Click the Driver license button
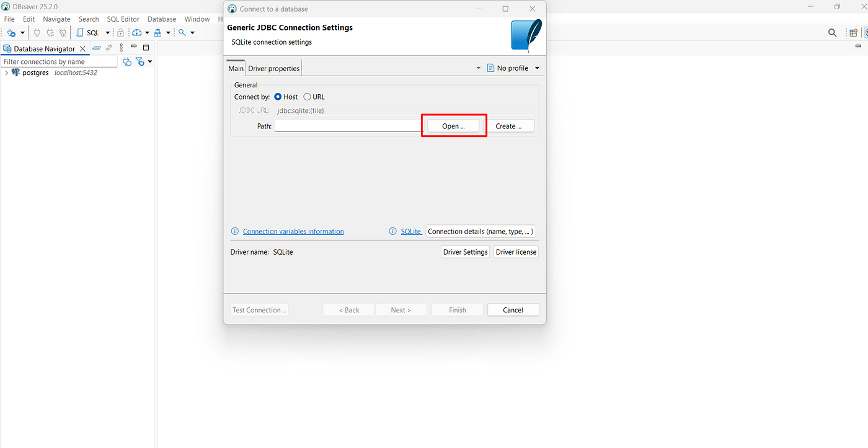868x448 pixels. coord(516,252)
